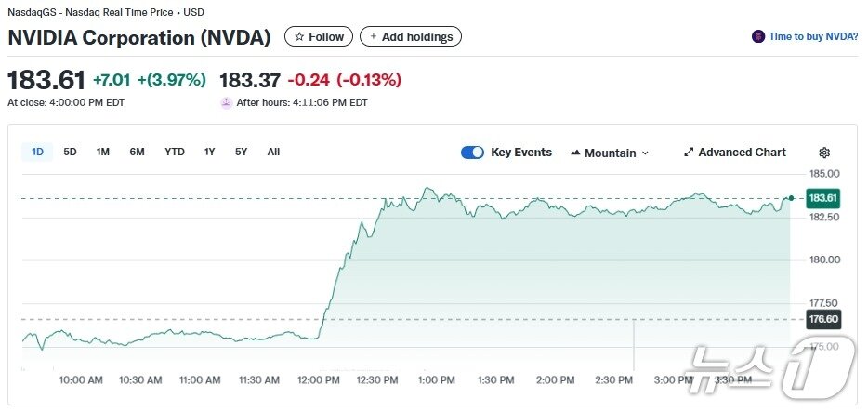The height and width of the screenshot is (412, 868).
Task: Open the Time to buy NVDA? link
Action: pyautogui.click(x=813, y=37)
